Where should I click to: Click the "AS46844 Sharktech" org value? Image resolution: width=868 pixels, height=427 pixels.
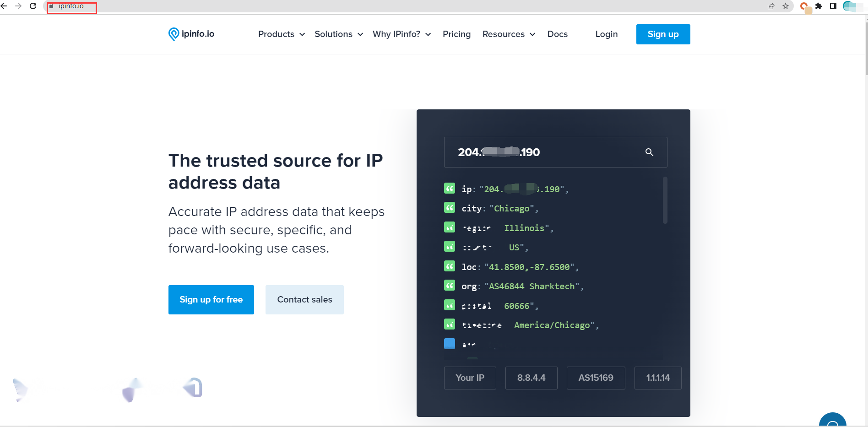click(x=532, y=286)
